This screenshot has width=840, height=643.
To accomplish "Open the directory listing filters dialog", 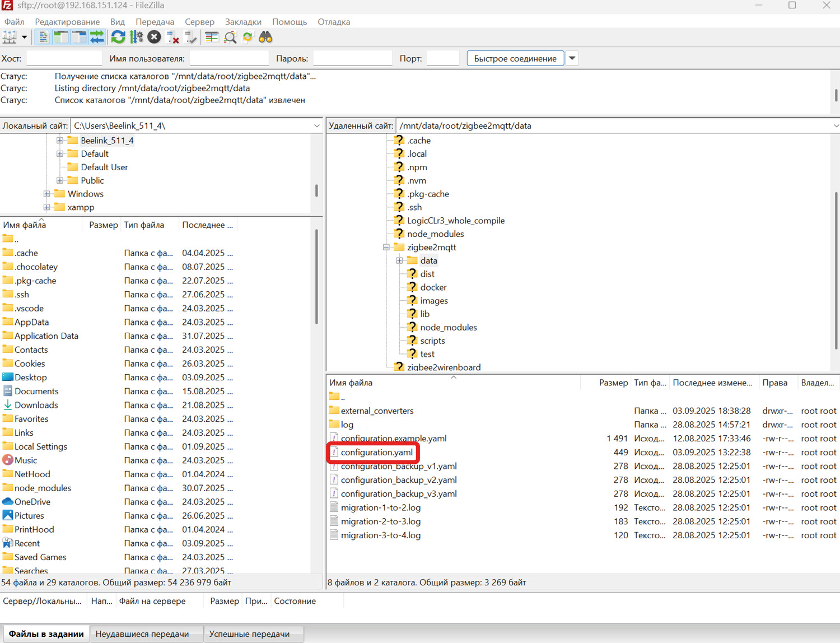I will (x=212, y=38).
